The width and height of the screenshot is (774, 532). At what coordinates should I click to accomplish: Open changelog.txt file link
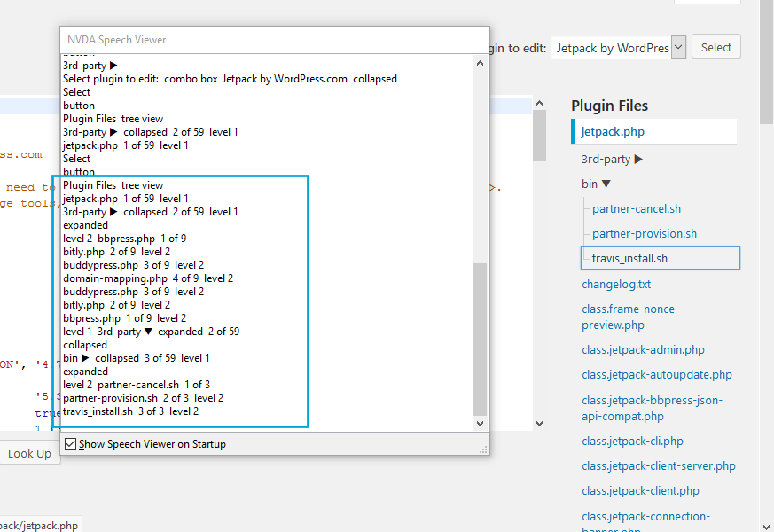pyautogui.click(x=616, y=285)
